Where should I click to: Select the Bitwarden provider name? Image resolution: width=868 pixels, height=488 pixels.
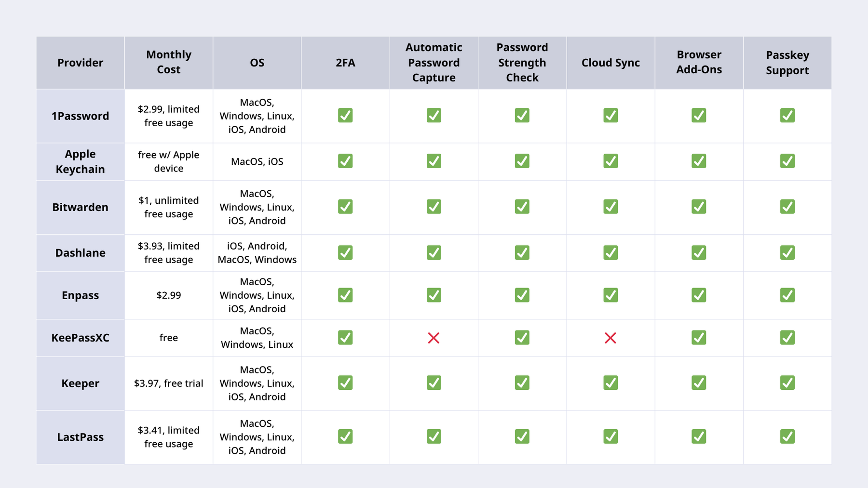[x=80, y=207]
